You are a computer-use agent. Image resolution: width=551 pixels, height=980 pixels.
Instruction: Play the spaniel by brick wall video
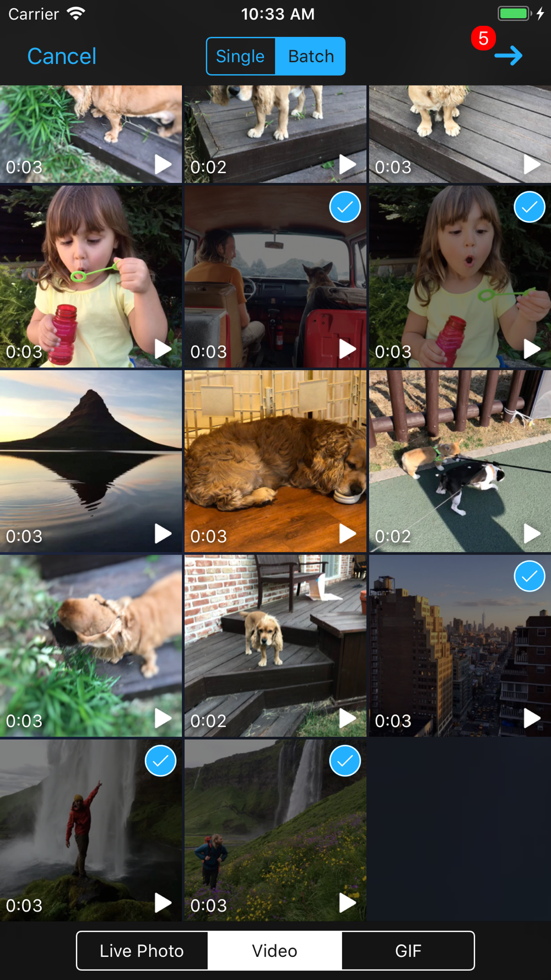click(x=347, y=718)
